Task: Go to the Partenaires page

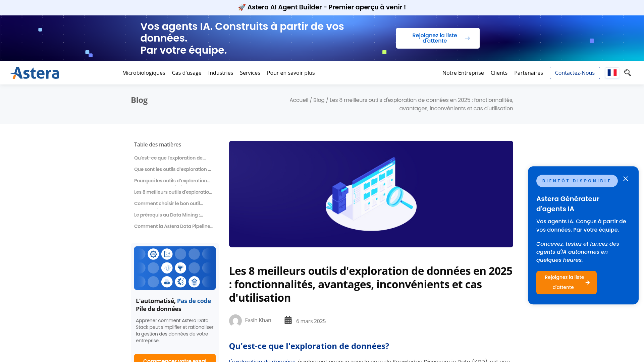Action: pyautogui.click(x=528, y=73)
